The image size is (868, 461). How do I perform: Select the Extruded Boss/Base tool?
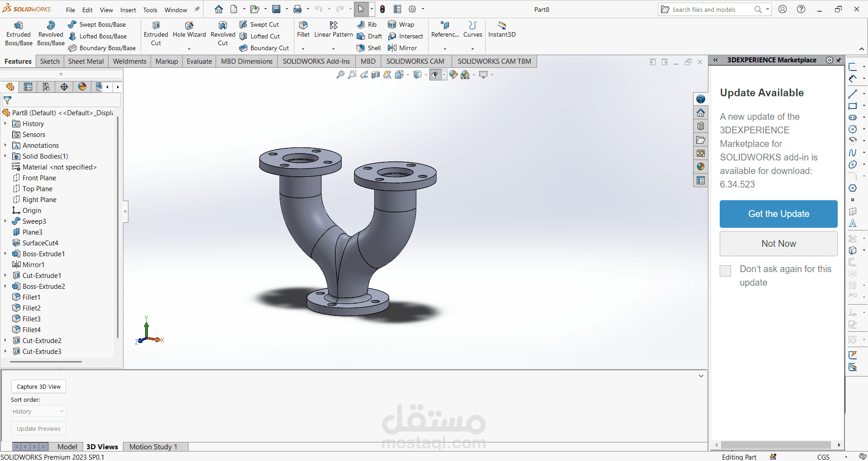(x=19, y=33)
